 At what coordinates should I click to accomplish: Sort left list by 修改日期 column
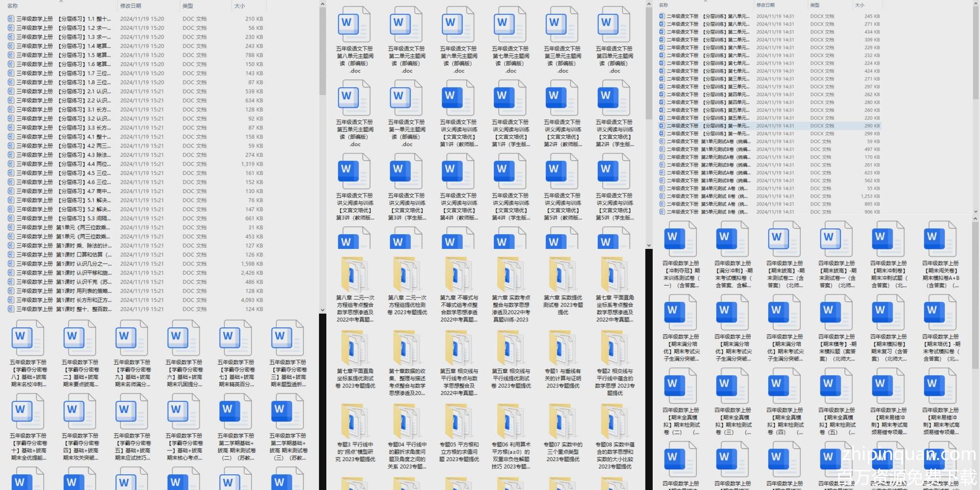(x=131, y=6)
